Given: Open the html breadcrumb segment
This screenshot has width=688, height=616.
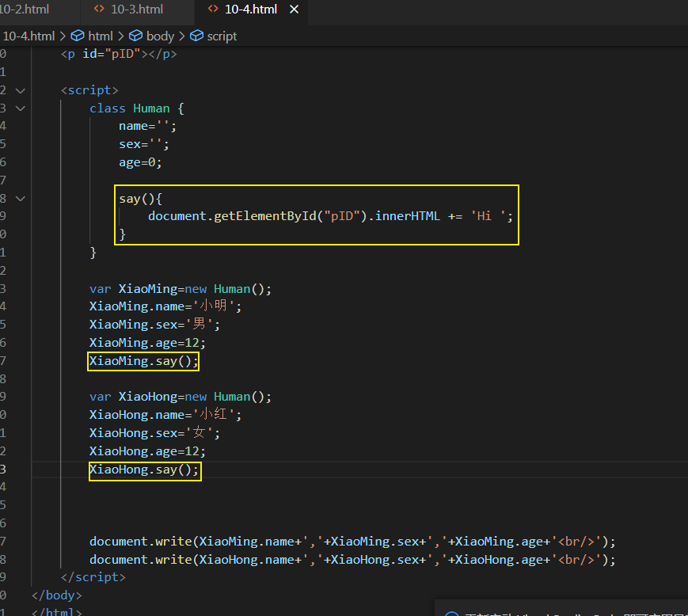Looking at the screenshot, I should [101, 36].
